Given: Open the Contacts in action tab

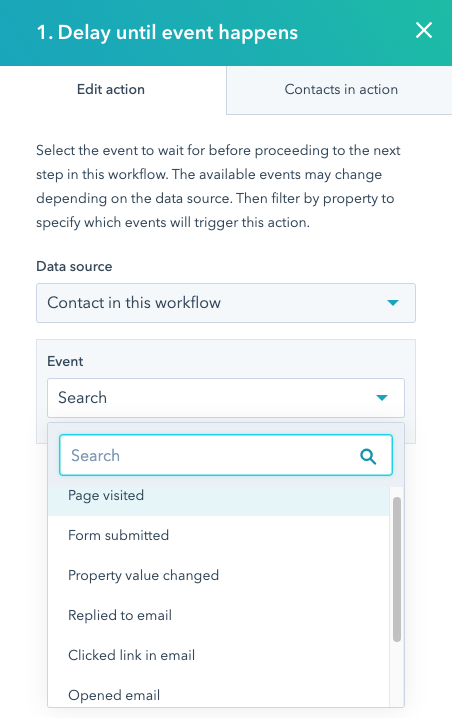Looking at the screenshot, I should tap(341, 89).
